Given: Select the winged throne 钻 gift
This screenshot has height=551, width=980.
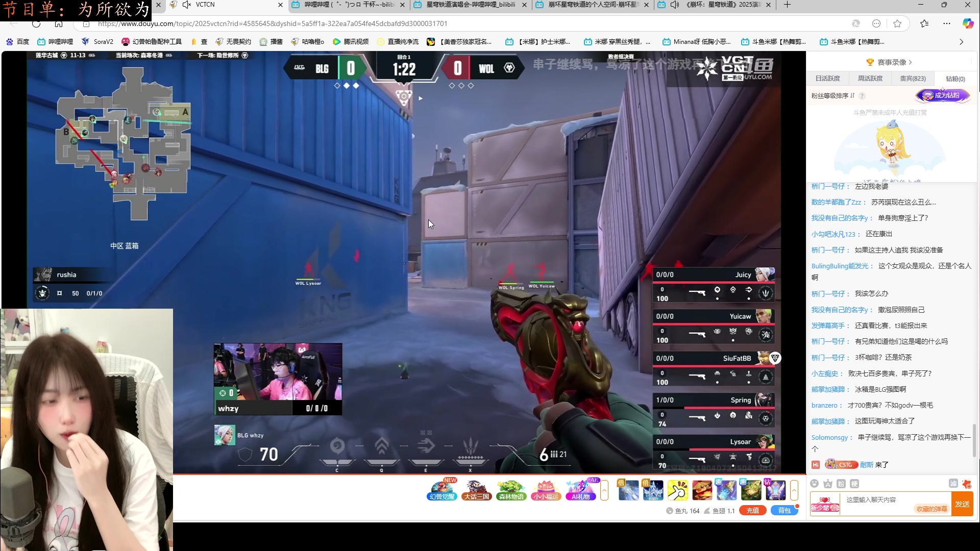Looking at the screenshot, I should pyautogui.click(x=775, y=490).
